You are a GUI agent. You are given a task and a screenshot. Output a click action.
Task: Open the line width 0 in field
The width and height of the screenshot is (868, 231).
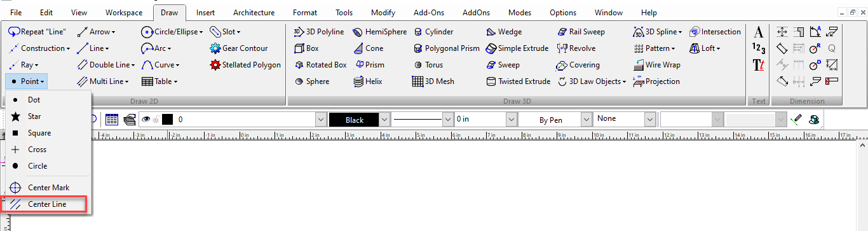point(485,120)
